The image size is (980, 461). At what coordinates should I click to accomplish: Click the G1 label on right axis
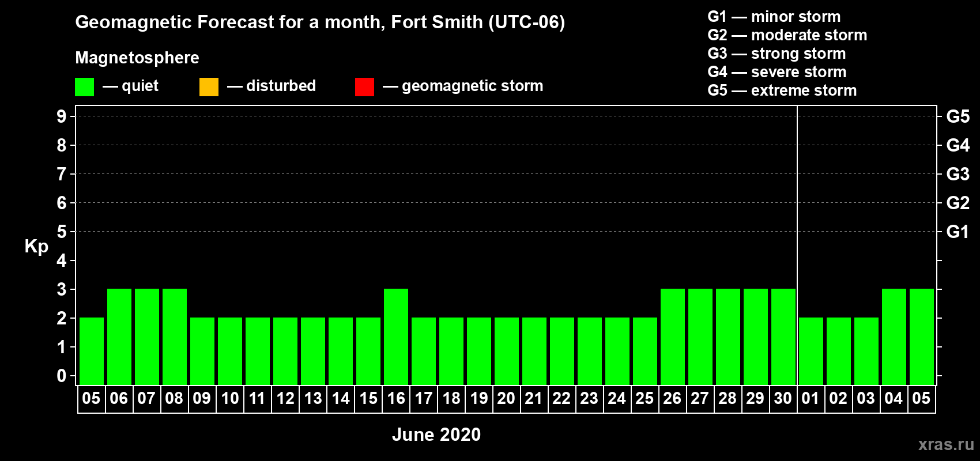pos(958,232)
